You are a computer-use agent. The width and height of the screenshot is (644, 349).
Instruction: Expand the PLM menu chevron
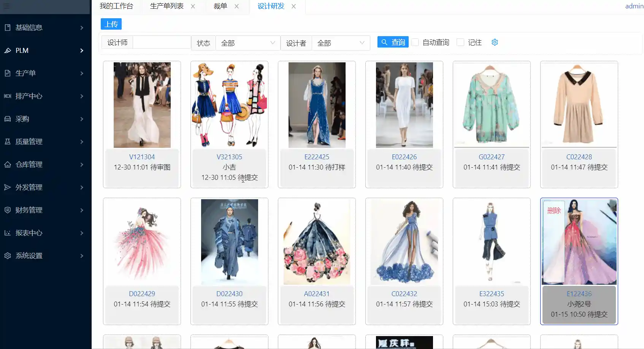(x=82, y=50)
